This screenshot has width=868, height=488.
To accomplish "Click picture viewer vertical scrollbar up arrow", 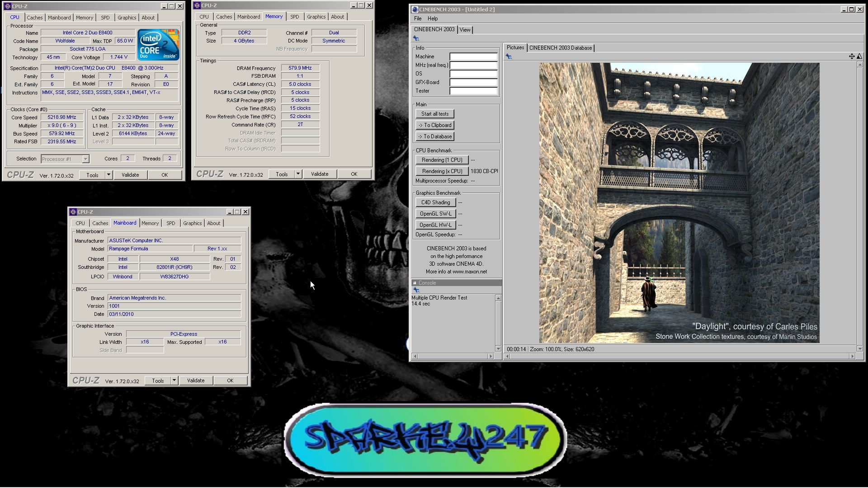I will pos(860,65).
